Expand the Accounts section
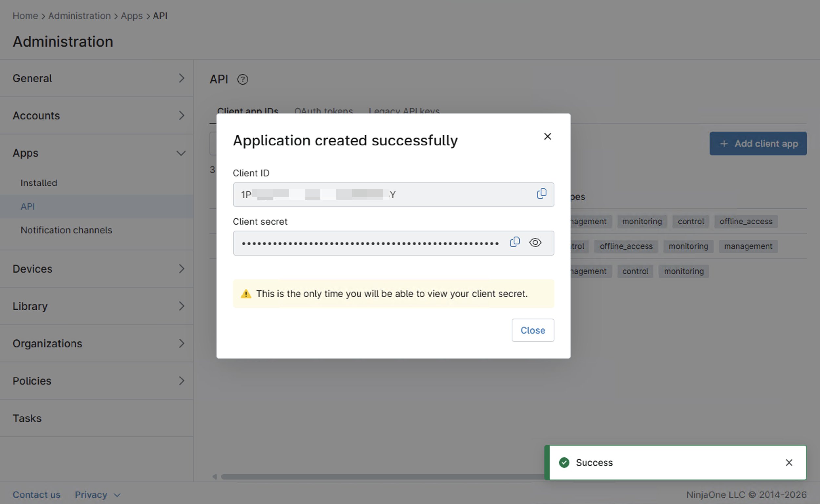Screen dimensions: 820x504 tap(96, 116)
